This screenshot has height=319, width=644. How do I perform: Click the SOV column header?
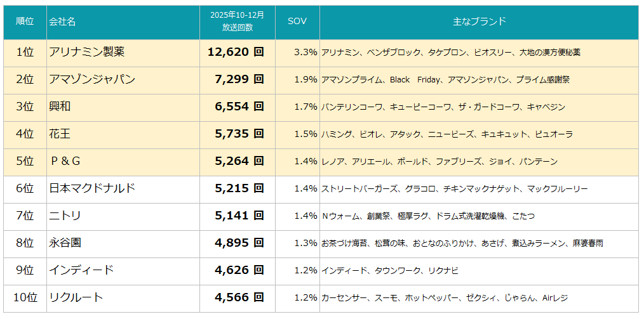pos(297,22)
